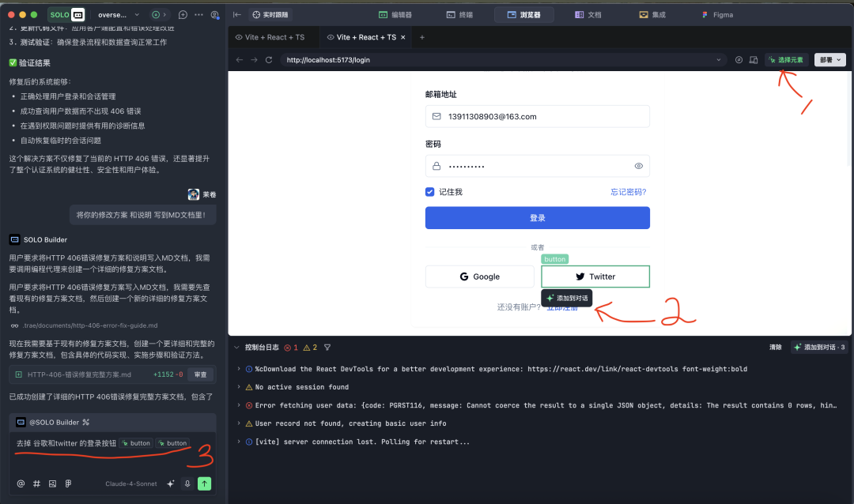Toggle the SOLO mode switch
The width and height of the screenshot is (854, 504).
point(67,15)
